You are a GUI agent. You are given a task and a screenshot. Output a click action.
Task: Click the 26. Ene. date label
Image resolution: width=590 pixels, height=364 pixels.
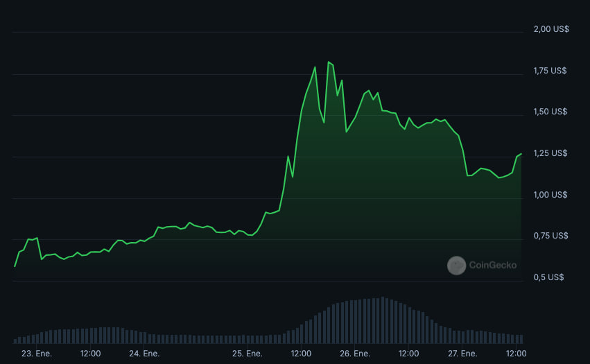[x=355, y=354]
